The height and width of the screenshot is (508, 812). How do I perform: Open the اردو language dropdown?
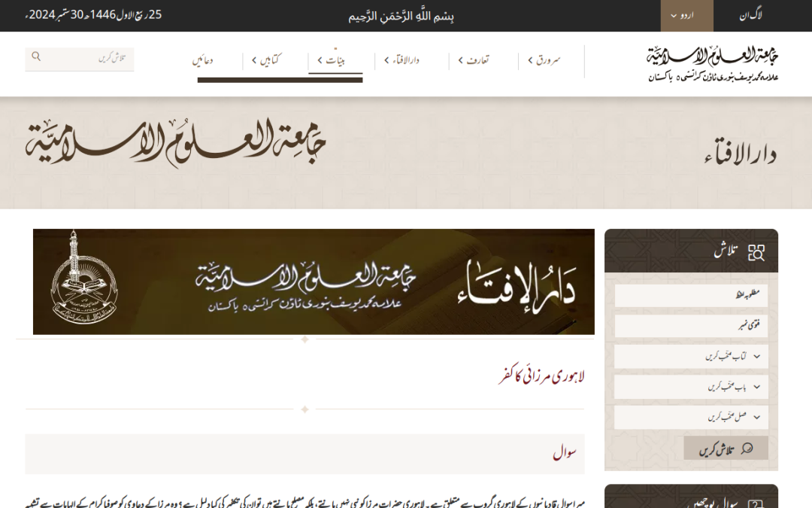686,16
